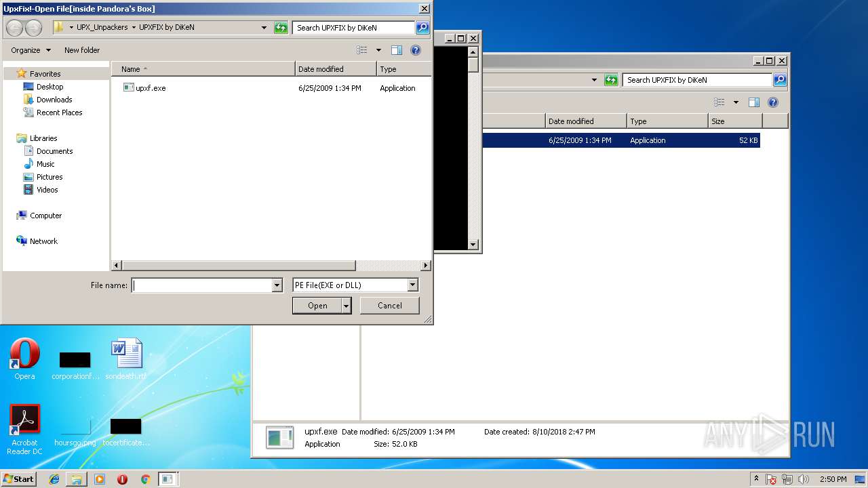The height and width of the screenshot is (488, 868).
Task: Select Desktop in Favorites list
Action: click(50, 87)
